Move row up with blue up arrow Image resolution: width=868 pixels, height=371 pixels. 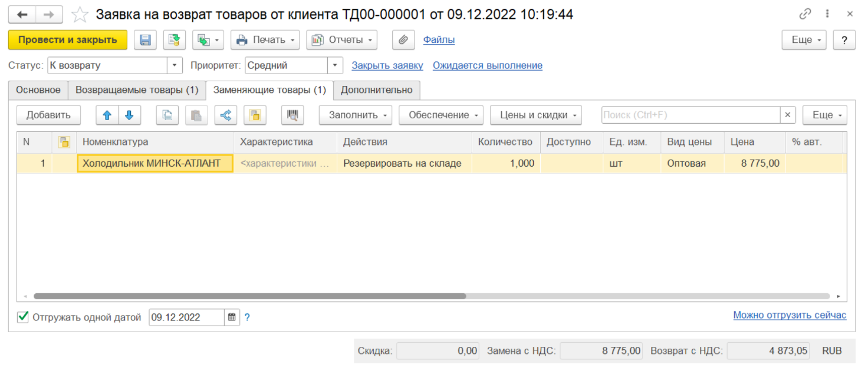107,115
